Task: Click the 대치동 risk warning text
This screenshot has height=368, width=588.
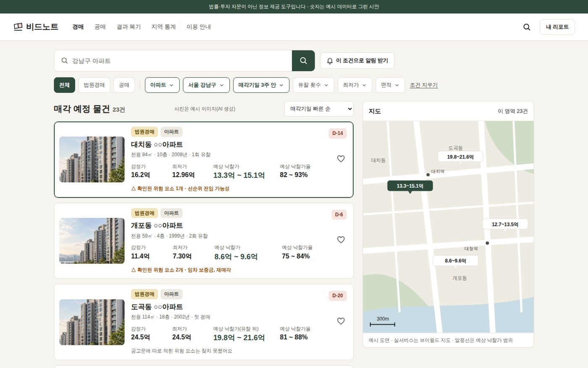Action: point(180,188)
